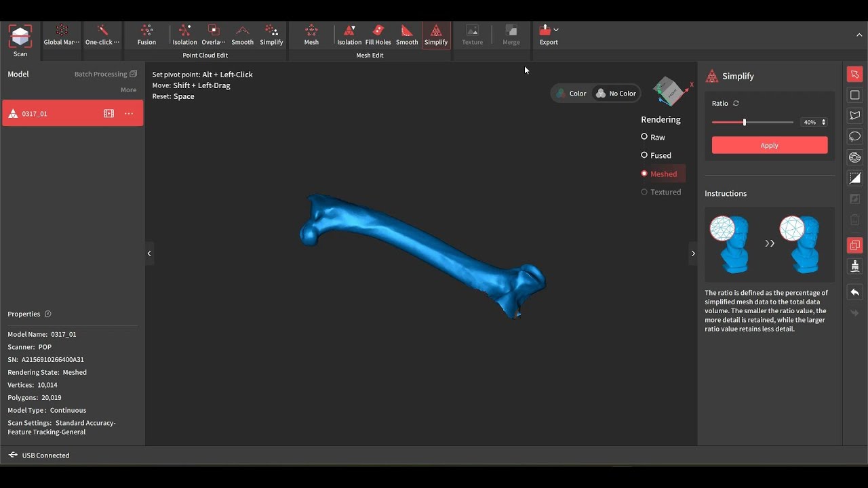Show Properties info tooltip icon

click(x=47, y=314)
